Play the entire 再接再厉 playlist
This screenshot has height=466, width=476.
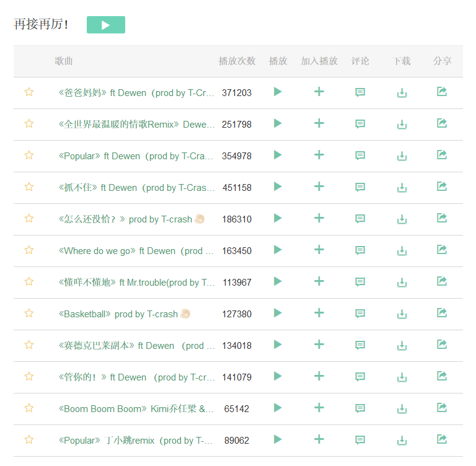105,25
